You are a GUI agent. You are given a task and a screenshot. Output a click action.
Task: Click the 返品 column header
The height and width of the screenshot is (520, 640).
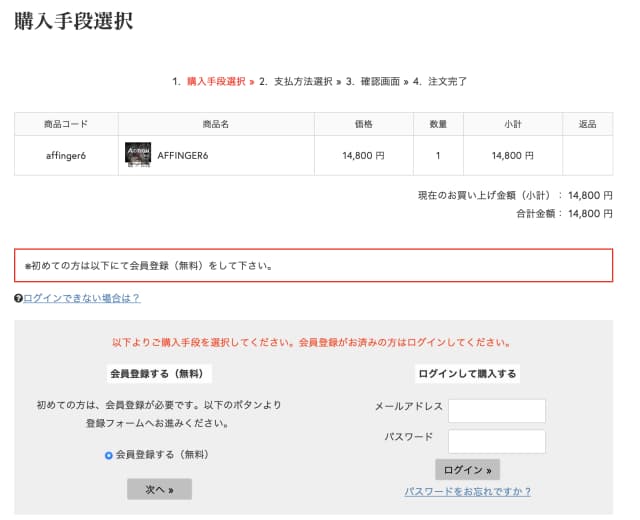[x=587, y=124]
